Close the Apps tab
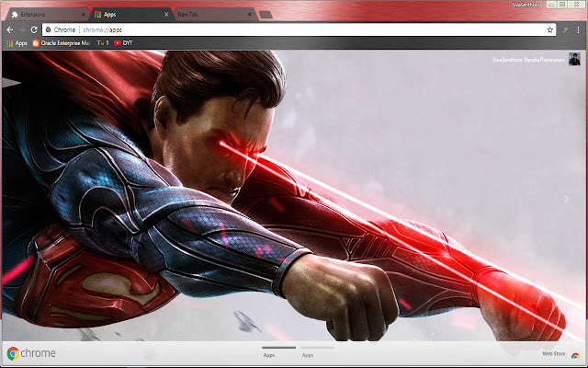Image resolution: width=588 pixels, height=368 pixels. point(166,15)
